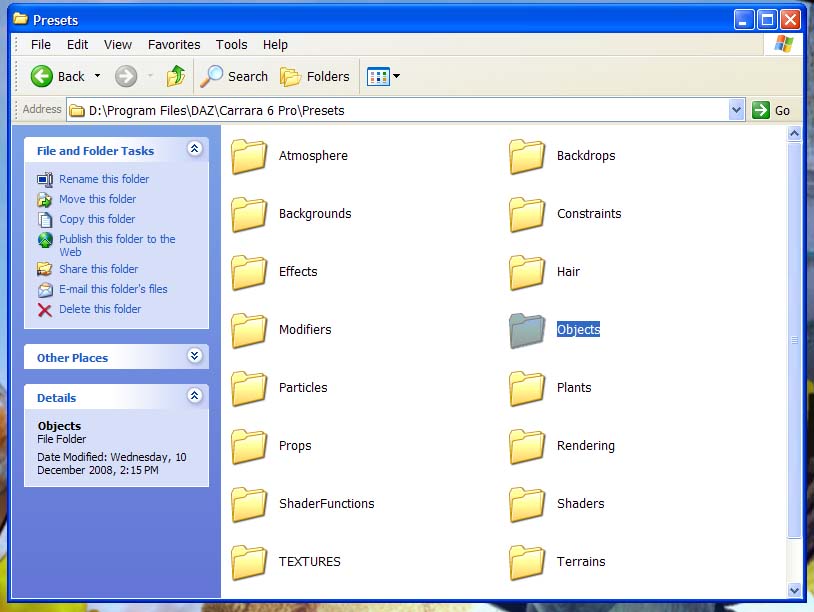814x612 pixels.
Task: Click the Back navigation arrow icon
Action: [x=42, y=76]
